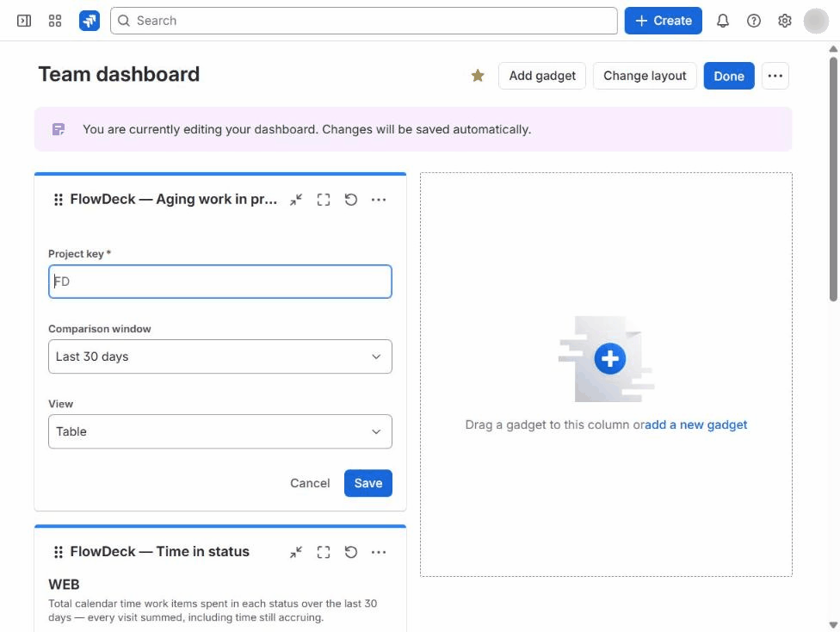Screen dimensions: 840x632
Task: Click the Project key input field
Action: [x=220, y=282]
